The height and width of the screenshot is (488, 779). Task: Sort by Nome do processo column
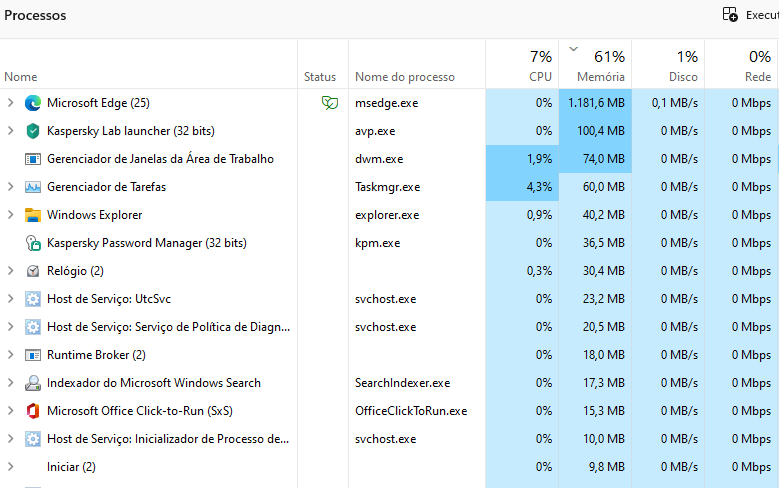(417, 64)
